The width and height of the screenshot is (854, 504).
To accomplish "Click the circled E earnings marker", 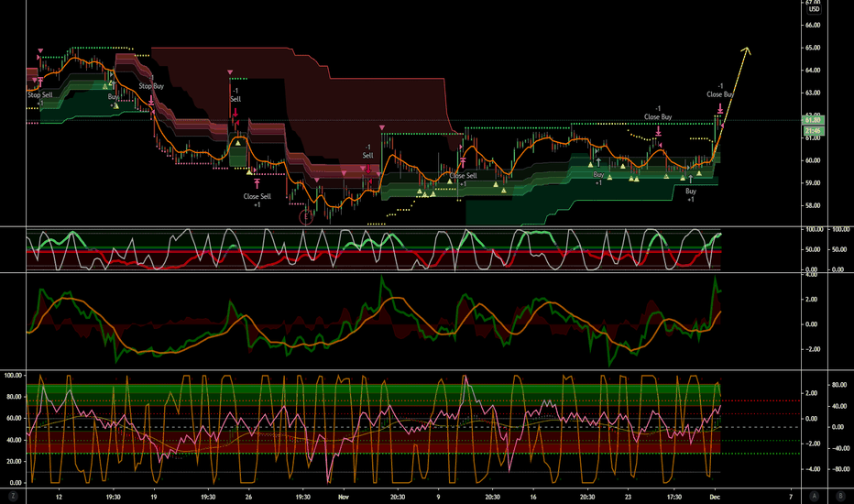I will pos(306,217).
